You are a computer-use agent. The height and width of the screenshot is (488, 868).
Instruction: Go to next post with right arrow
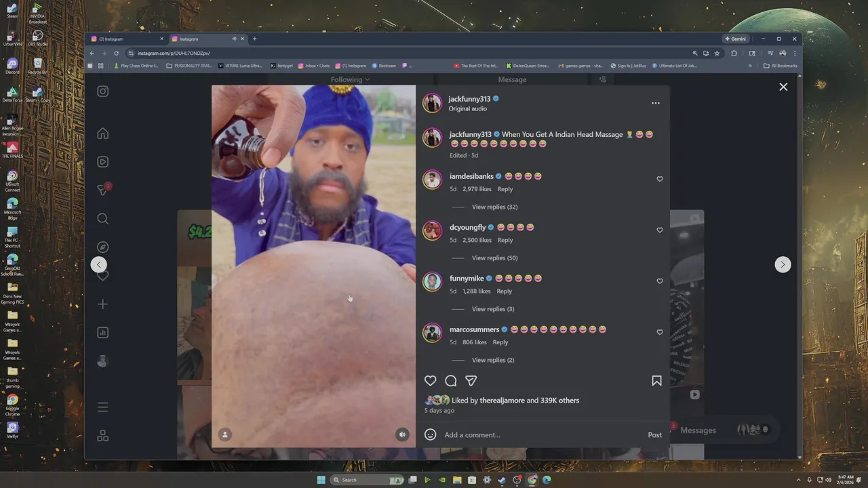[783, 264]
